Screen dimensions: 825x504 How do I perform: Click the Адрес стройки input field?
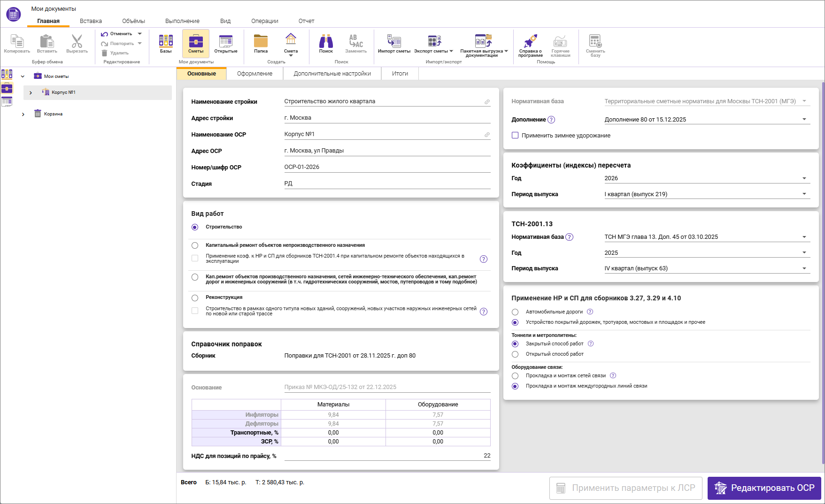coord(387,118)
